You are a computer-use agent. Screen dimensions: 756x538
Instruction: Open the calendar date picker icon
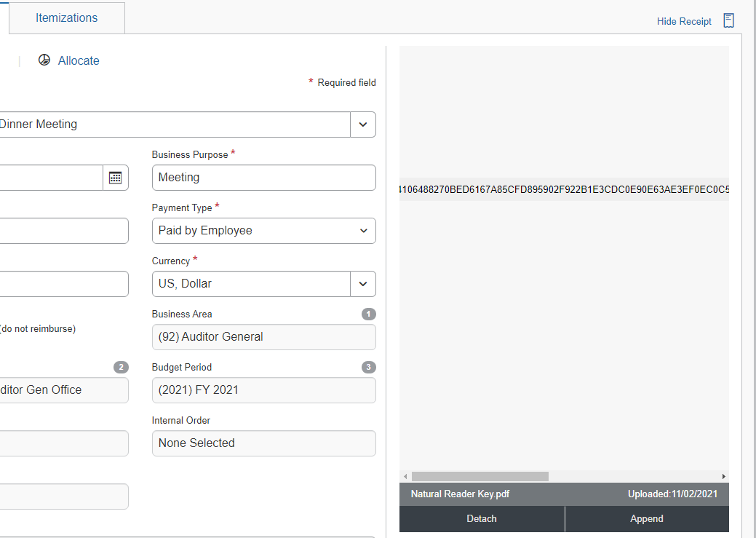pyautogui.click(x=115, y=178)
